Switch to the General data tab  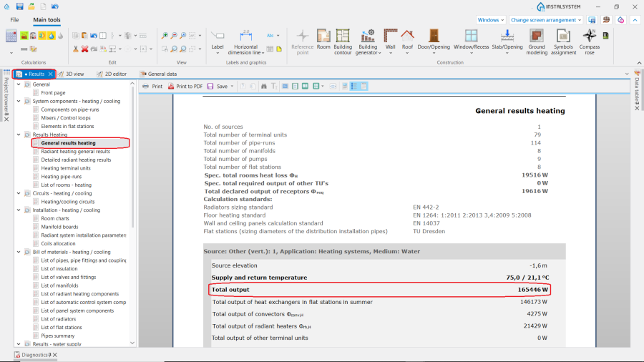[159, 74]
